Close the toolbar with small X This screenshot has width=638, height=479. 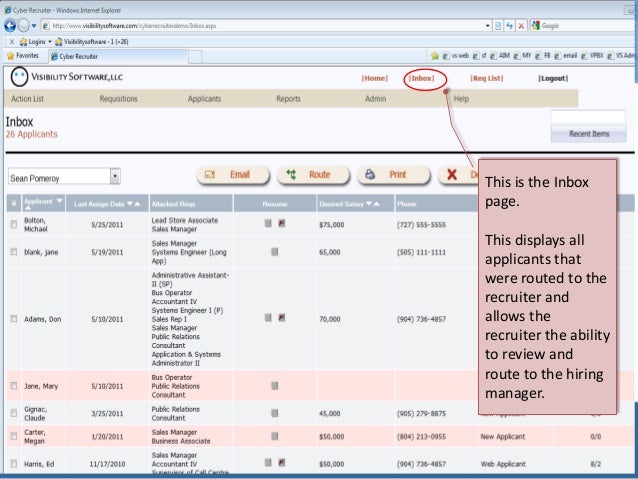(x=11, y=42)
